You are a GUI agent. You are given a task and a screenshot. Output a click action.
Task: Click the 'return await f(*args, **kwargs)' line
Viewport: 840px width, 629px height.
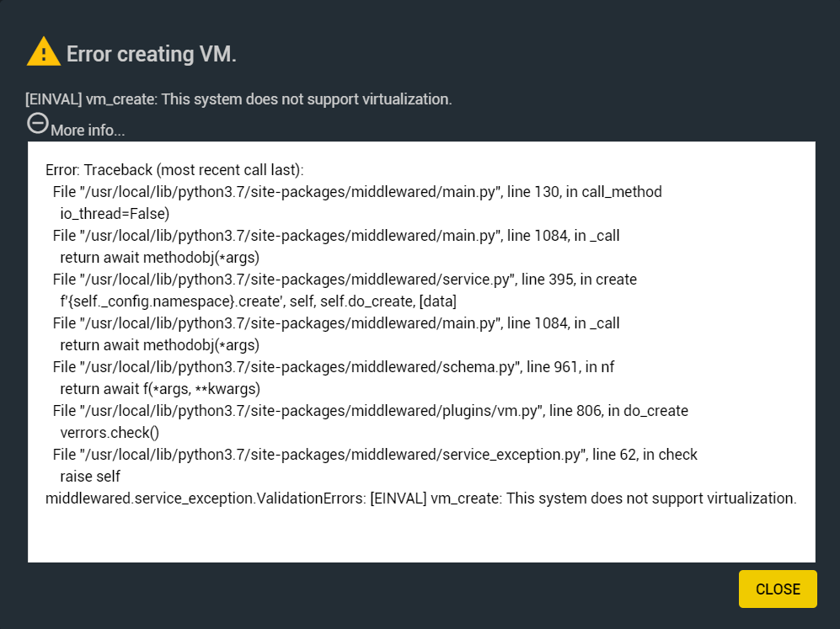(160, 389)
